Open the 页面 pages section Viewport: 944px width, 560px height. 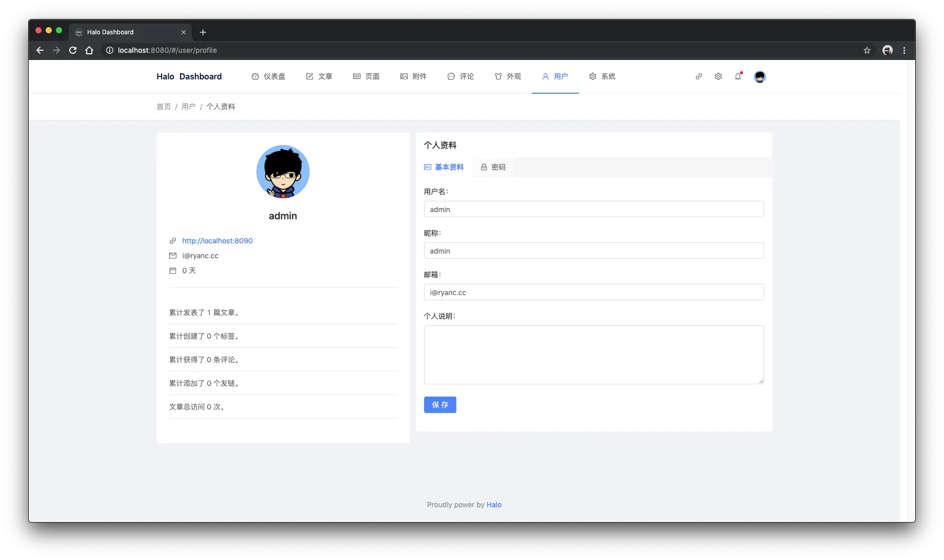pyautogui.click(x=367, y=76)
